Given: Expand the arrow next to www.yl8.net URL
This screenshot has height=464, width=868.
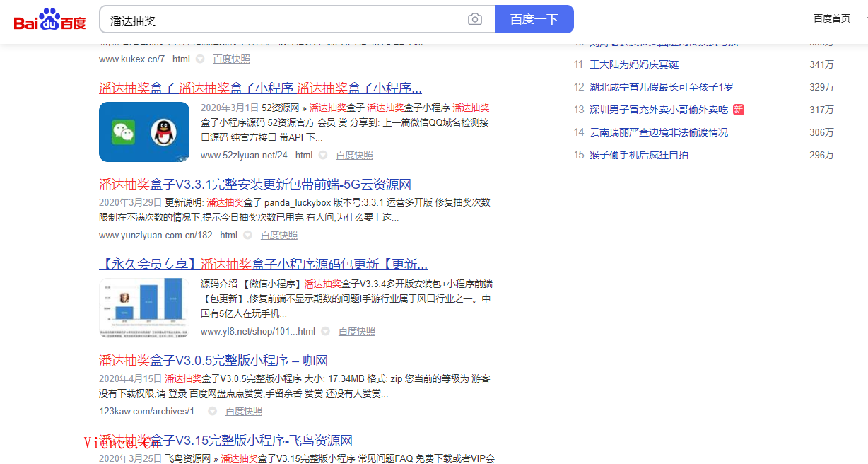Looking at the screenshot, I should point(325,332).
